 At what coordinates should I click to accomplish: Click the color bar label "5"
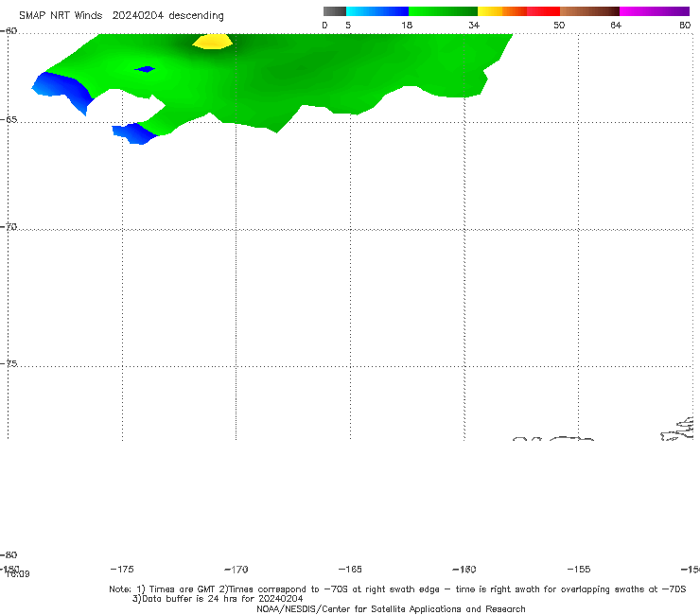click(x=348, y=25)
